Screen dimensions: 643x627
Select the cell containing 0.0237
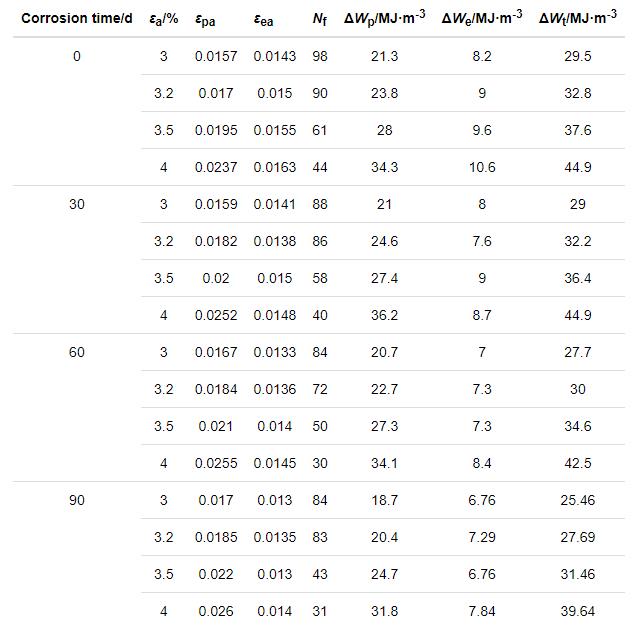pyautogui.click(x=216, y=167)
